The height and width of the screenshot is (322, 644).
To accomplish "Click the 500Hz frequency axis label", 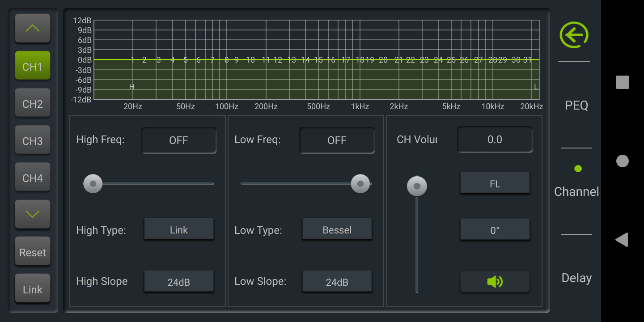I will 318,106.
